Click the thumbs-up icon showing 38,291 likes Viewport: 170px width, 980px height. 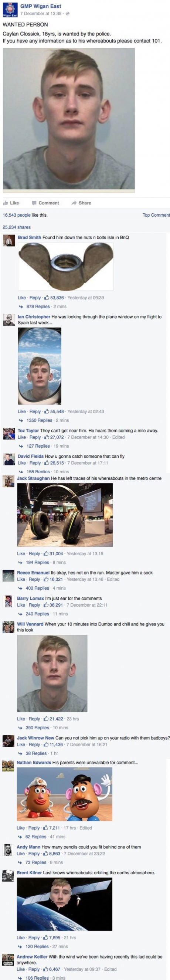47,604
